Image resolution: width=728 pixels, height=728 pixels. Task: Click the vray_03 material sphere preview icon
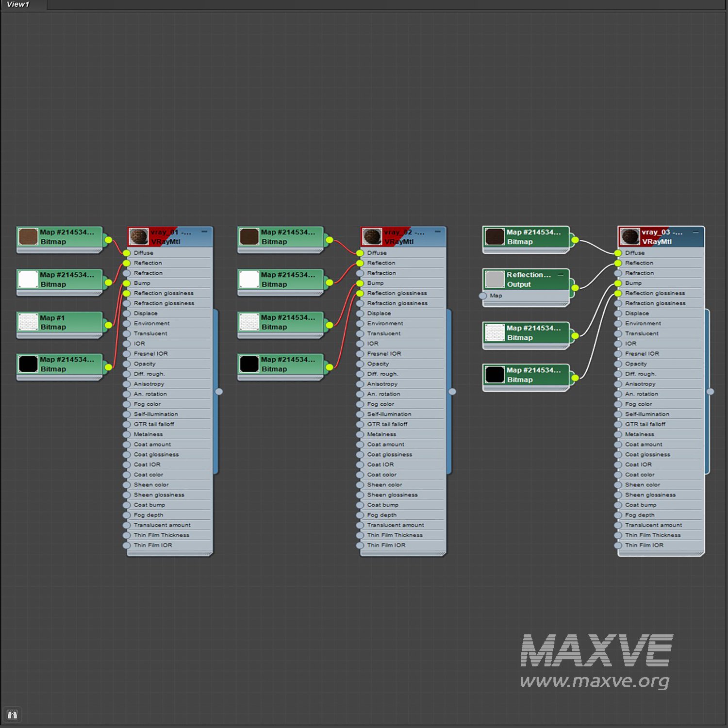[630, 237]
